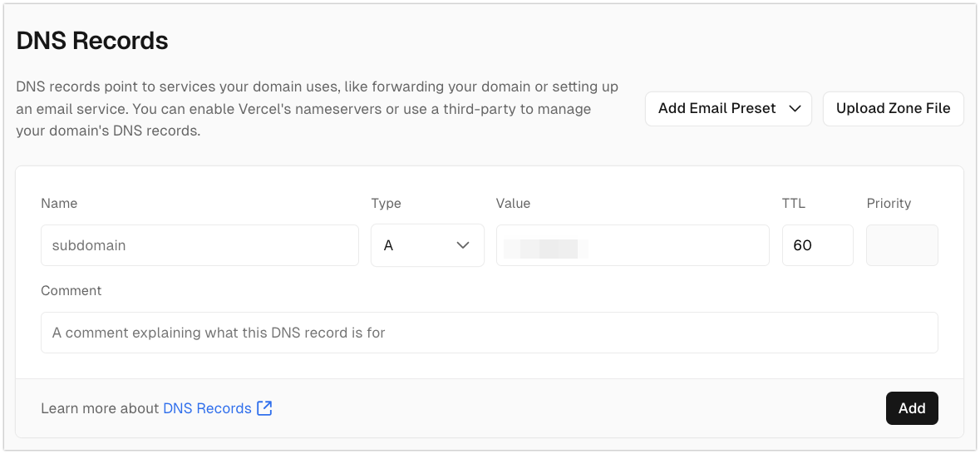Viewport: 980px width, 454px height.
Task: Click the TTL field label
Action: (794, 203)
